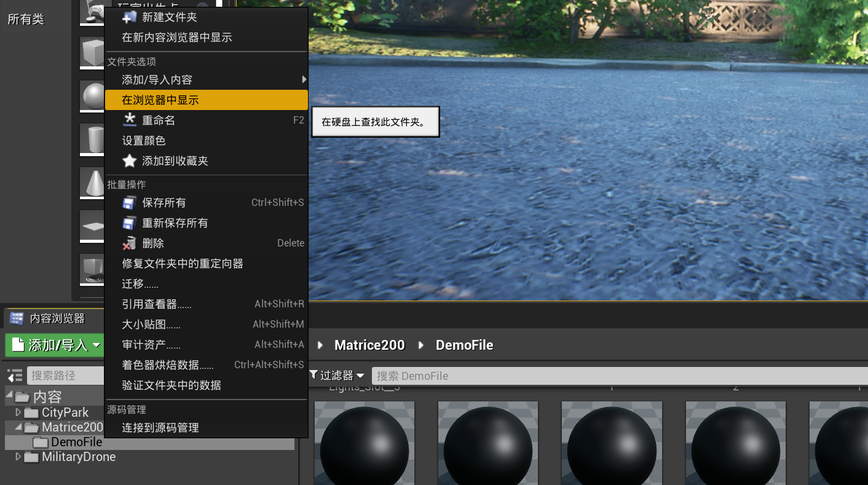Viewport: 868px width, 485px height.
Task: Toggle the sources panel icon beside path search
Action: [15, 376]
